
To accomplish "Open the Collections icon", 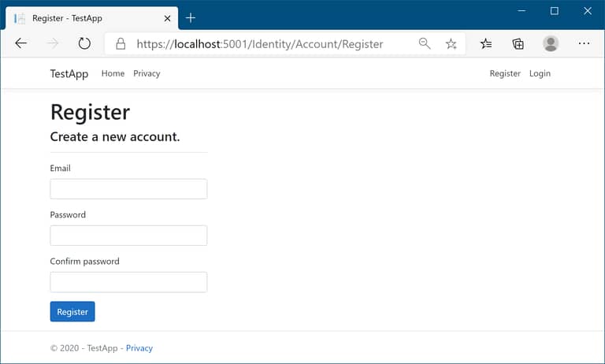I will pos(518,44).
